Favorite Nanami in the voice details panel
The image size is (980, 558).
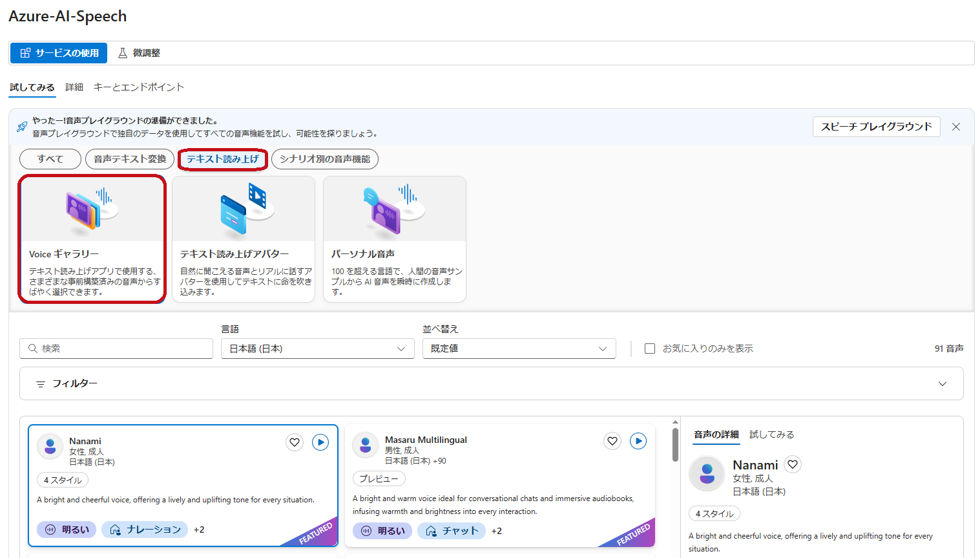793,464
